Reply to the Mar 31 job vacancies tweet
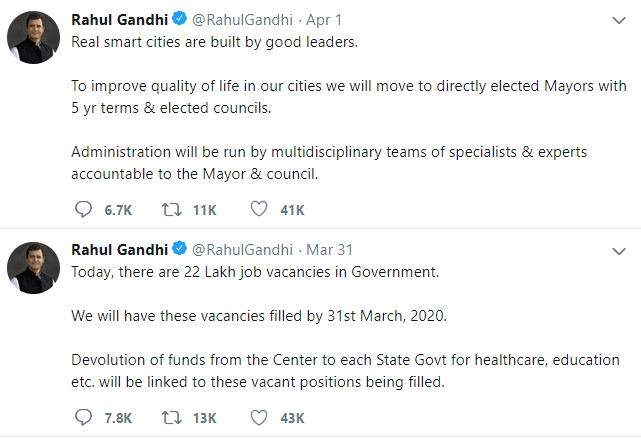The height and width of the screenshot is (439, 641). [83, 417]
